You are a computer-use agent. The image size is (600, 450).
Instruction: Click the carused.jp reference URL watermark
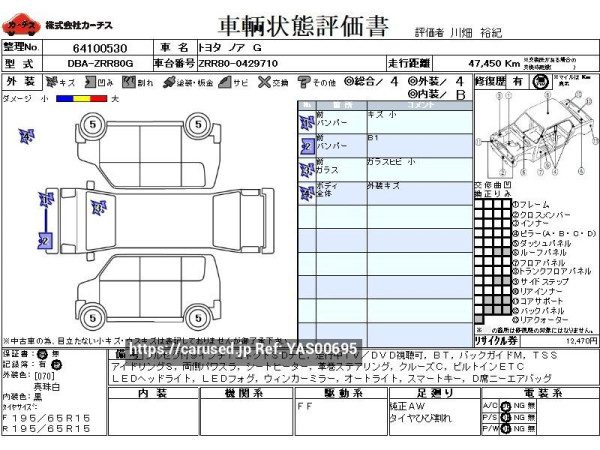click(243, 349)
